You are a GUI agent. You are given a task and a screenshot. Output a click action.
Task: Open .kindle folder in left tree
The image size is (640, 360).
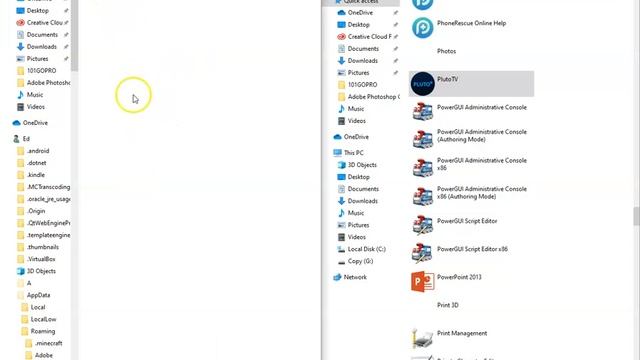(36, 175)
